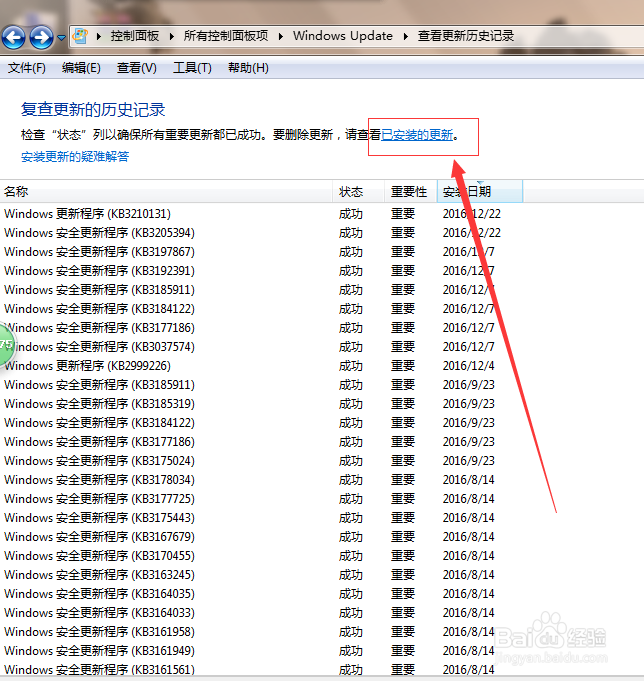
Task: Select update KB3197867 row
Action: point(261,252)
